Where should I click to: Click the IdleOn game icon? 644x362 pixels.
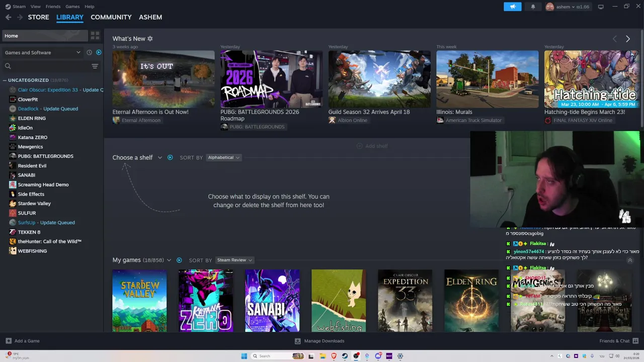(x=13, y=128)
